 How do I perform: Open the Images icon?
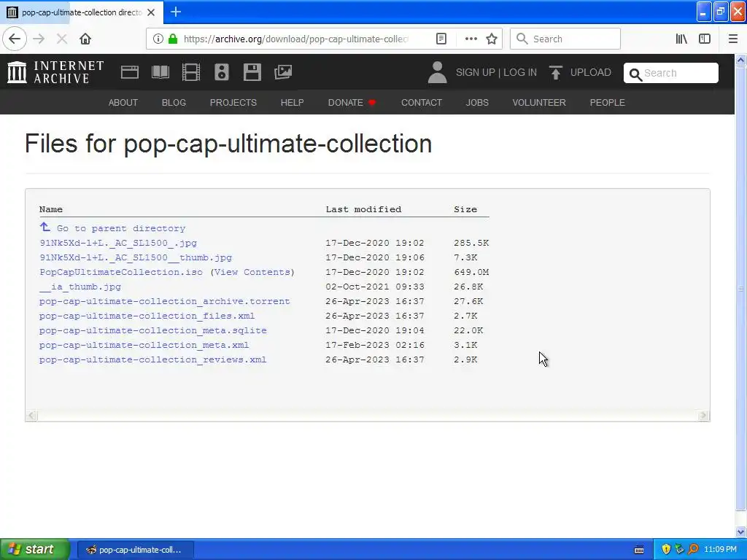(x=283, y=72)
